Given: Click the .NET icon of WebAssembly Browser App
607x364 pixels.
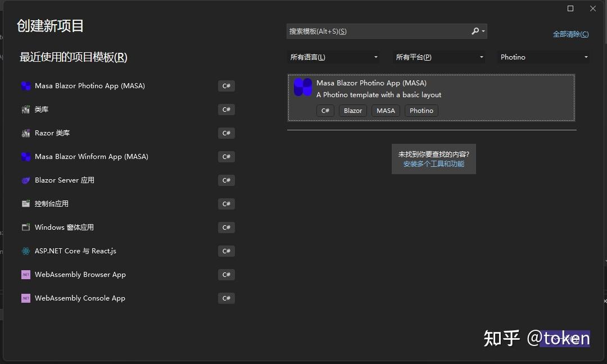Looking at the screenshot, I should [x=26, y=274].
